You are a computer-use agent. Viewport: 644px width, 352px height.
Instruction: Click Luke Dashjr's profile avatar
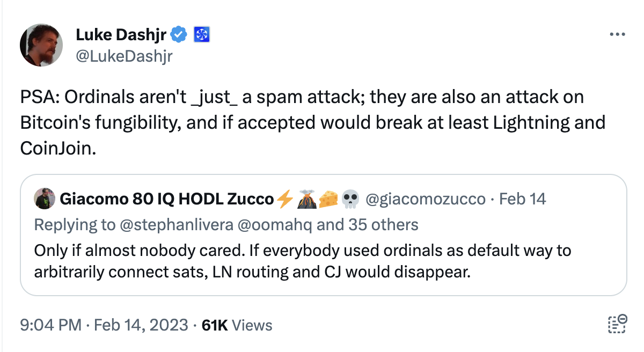42,45
